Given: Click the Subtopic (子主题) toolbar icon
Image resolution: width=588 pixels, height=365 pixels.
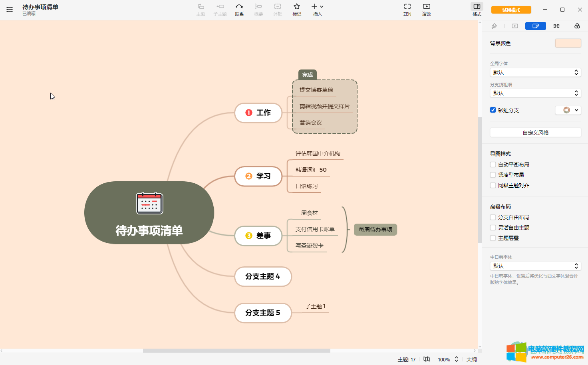Looking at the screenshot, I should (x=220, y=10).
